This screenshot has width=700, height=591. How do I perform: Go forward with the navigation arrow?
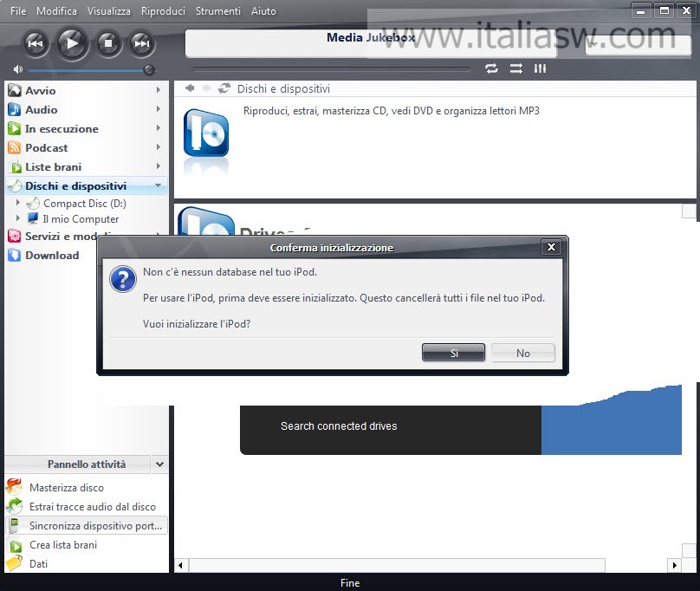[x=206, y=88]
